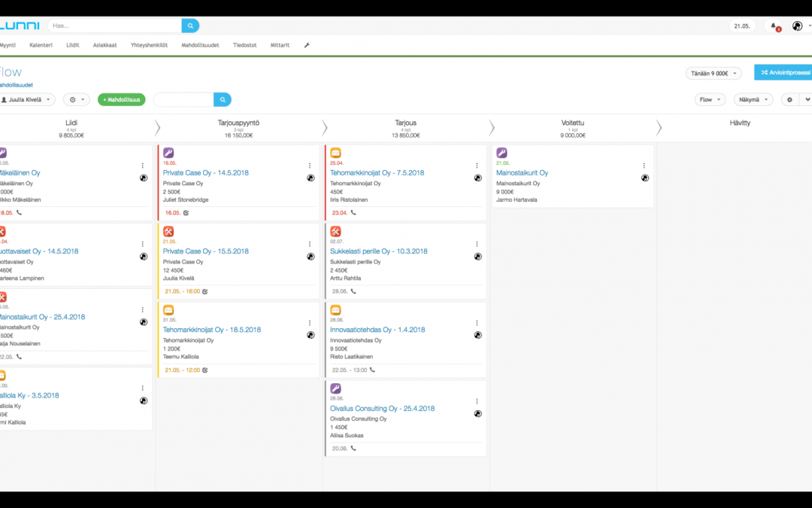The image size is (812, 508).
Task: Open Yhteyshenkilöt menu
Action: tap(149, 45)
